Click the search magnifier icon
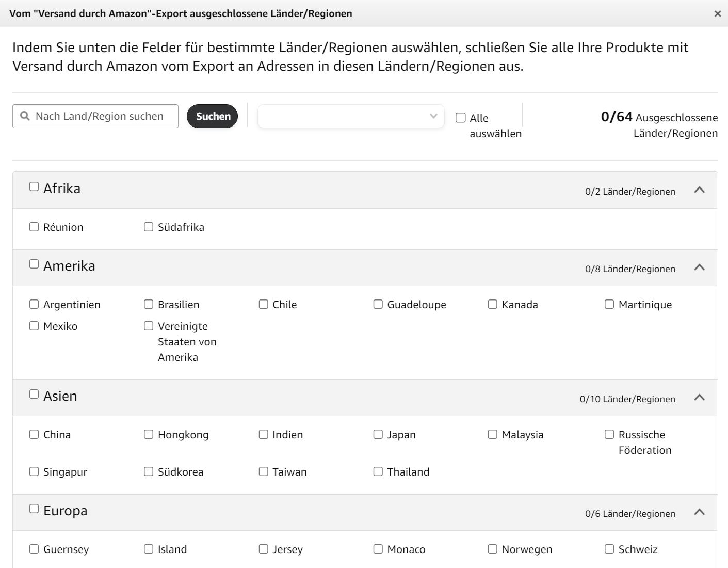 (x=25, y=116)
